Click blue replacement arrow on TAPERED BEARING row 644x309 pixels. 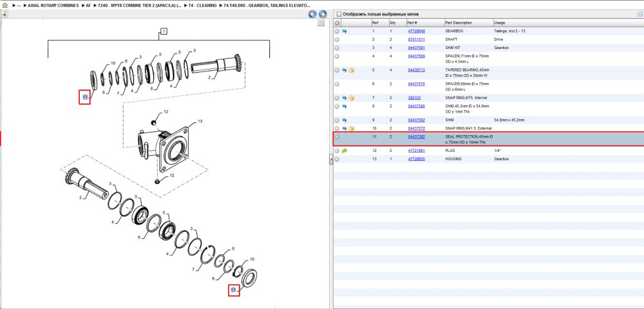point(344,70)
